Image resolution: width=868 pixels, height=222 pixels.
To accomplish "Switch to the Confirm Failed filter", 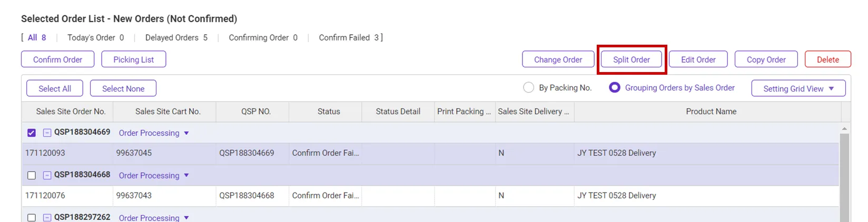I will click(x=349, y=38).
